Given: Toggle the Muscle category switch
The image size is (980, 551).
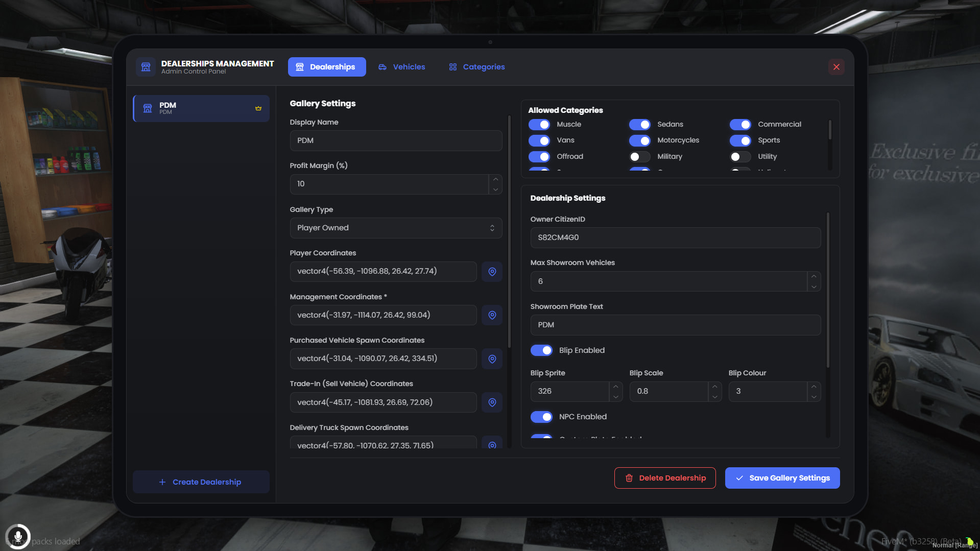Looking at the screenshot, I should (x=539, y=125).
